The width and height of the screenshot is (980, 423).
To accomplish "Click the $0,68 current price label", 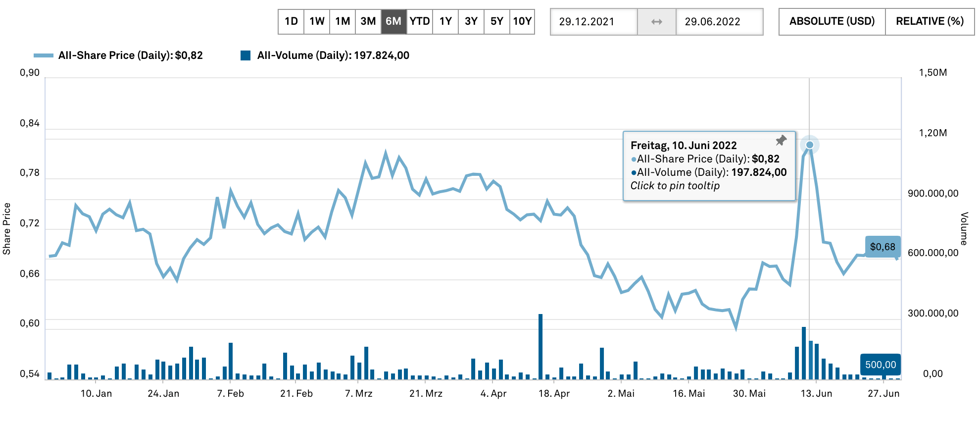I will point(882,247).
